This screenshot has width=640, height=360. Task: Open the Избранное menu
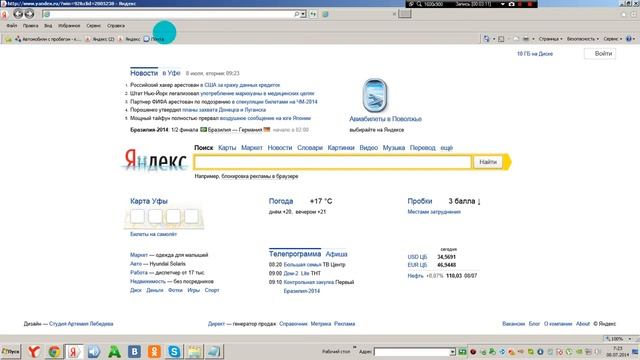tap(69, 26)
